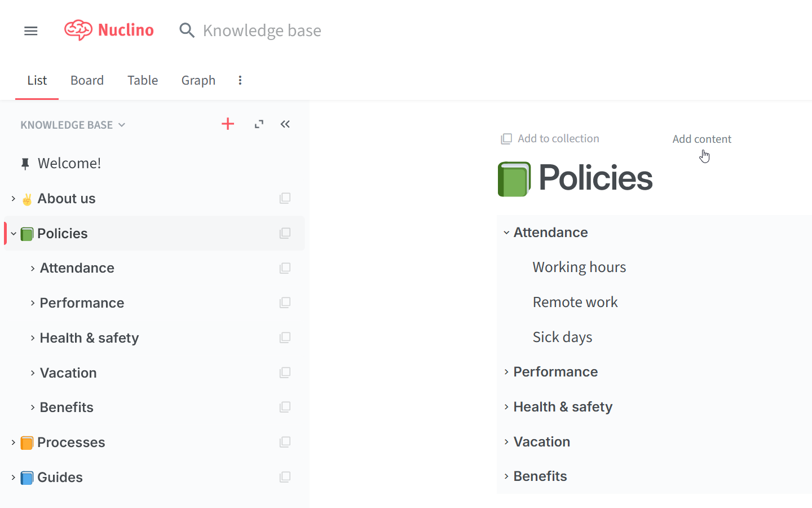812x508 pixels.
Task: Open the Welcome! item
Action: (69, 163)
